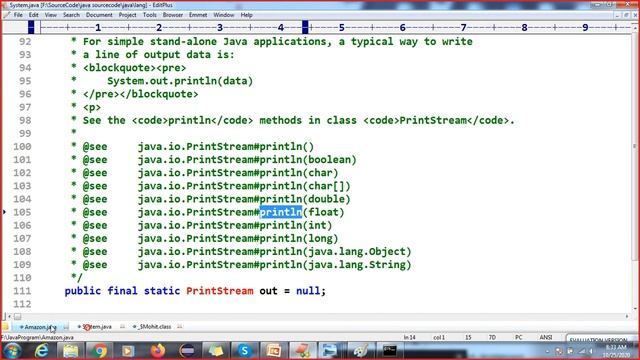Click the line 105 marker arrow in margin
640x360 pixels.
tap(4, 212)
